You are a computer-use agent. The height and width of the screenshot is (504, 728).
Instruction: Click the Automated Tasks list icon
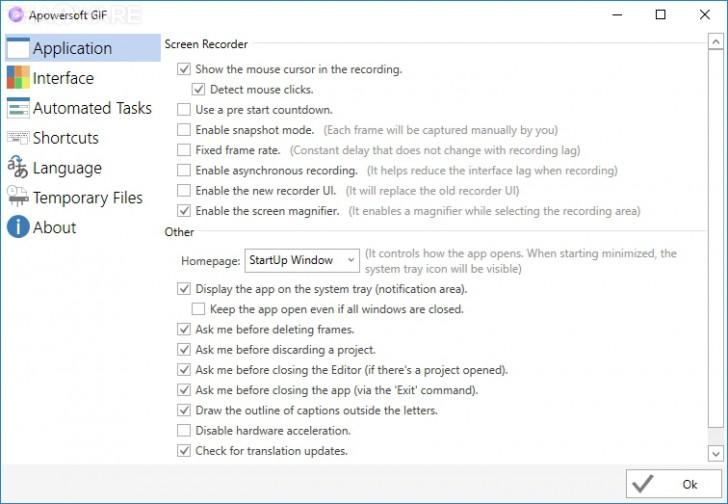[x=18, y=108]
